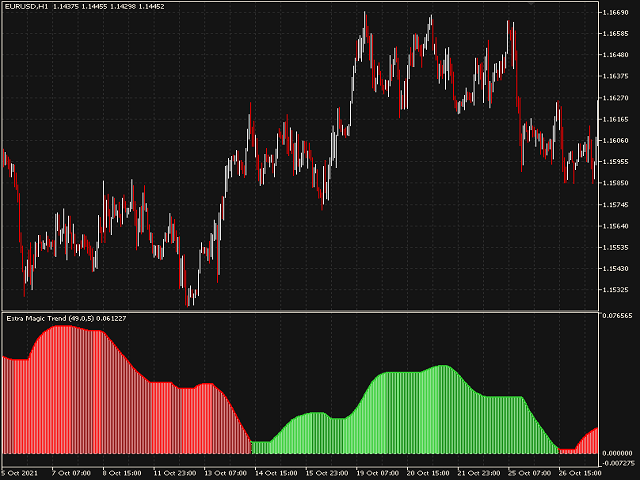This screenshot has height=480, width=640.
Task: Click the 1.16480 price axis label
Action: click(x=616, y=55)
